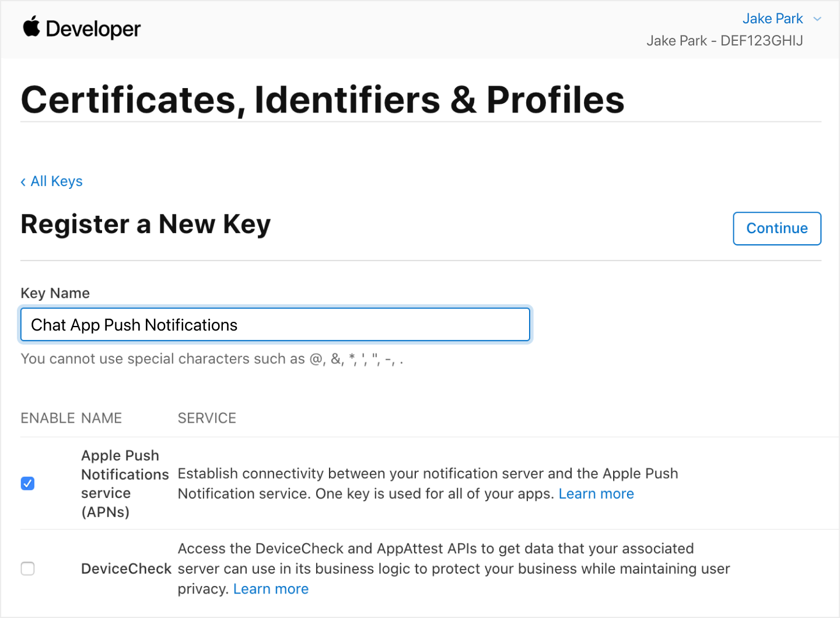Open Learn more about APNs
Screen dimensions: 840x618
[x=596, y=493]
